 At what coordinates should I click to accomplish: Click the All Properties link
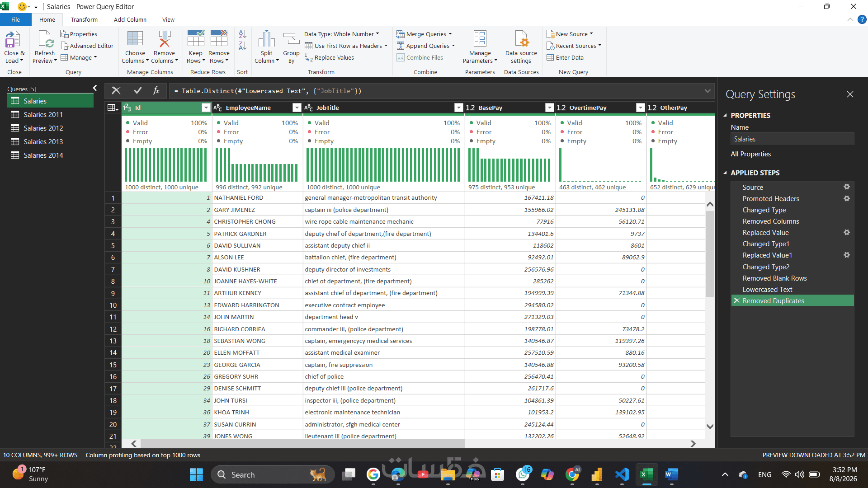(x=751, y=154)
